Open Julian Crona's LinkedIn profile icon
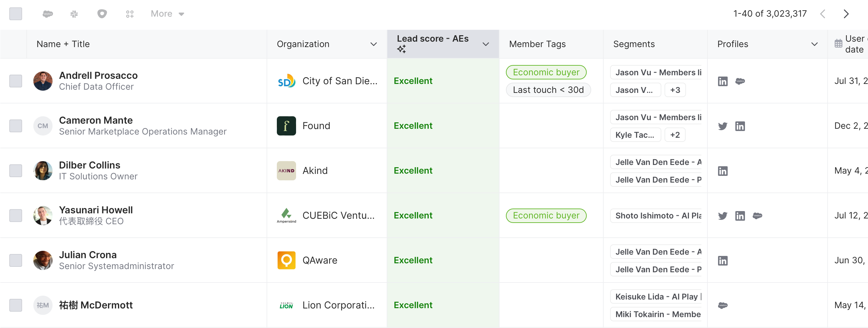Viewport: 868px width, 328px height. click(723, 261)
